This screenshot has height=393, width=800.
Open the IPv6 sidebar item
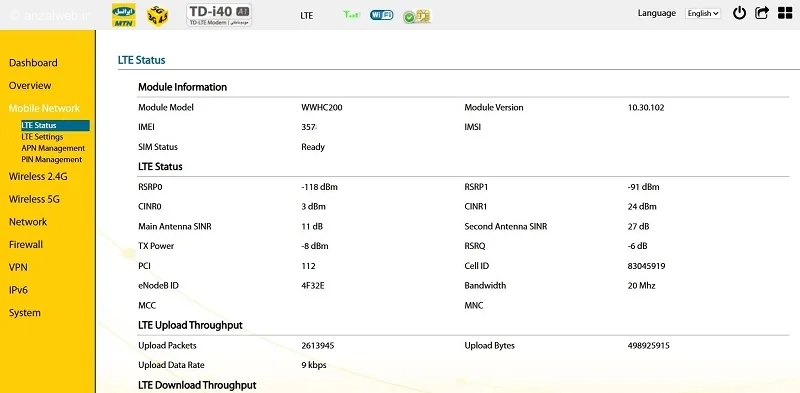pyautogui.click(x=18, y=290)
